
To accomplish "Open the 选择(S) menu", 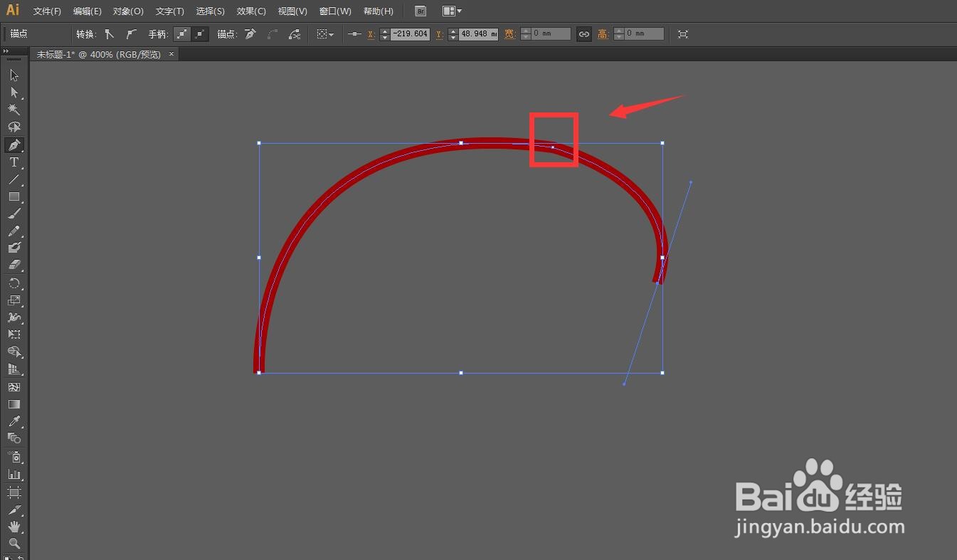I will click(210, 11).
